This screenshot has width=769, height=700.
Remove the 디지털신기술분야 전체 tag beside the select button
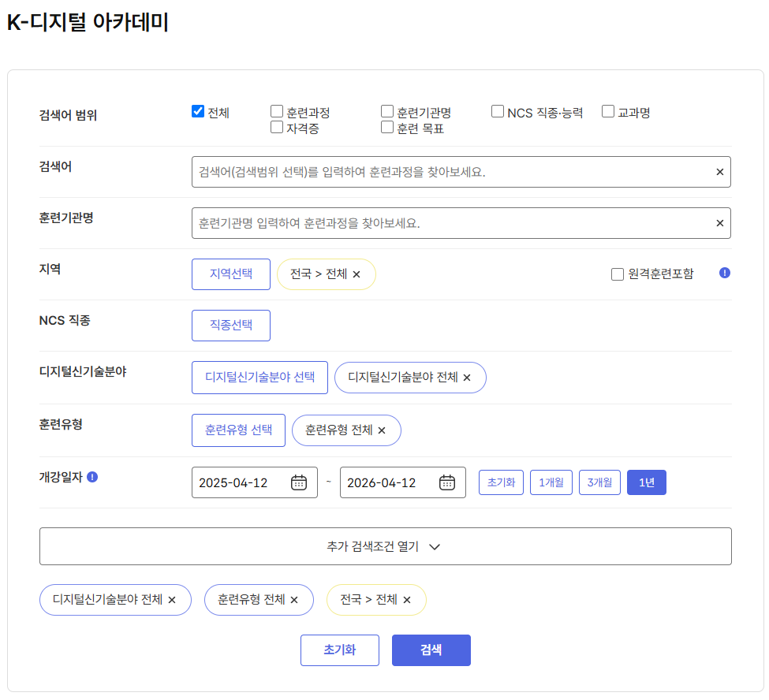point(467,378)
